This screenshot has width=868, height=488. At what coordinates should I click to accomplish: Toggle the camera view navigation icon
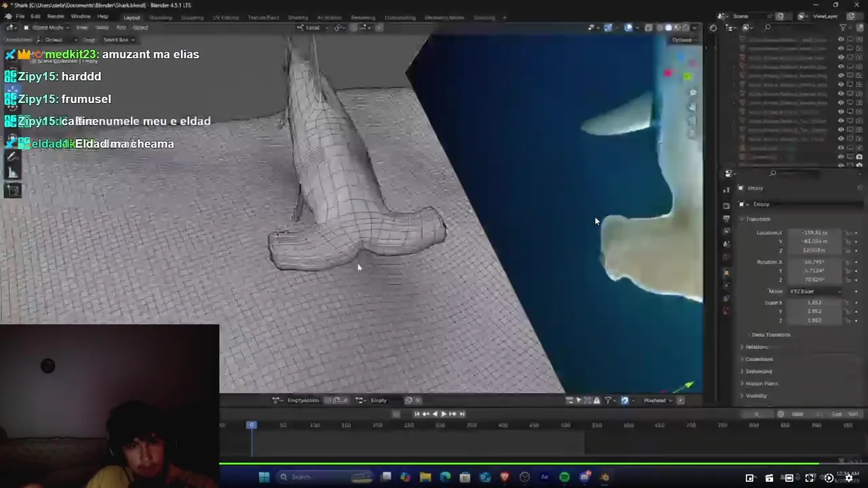(x=692, y=120)
